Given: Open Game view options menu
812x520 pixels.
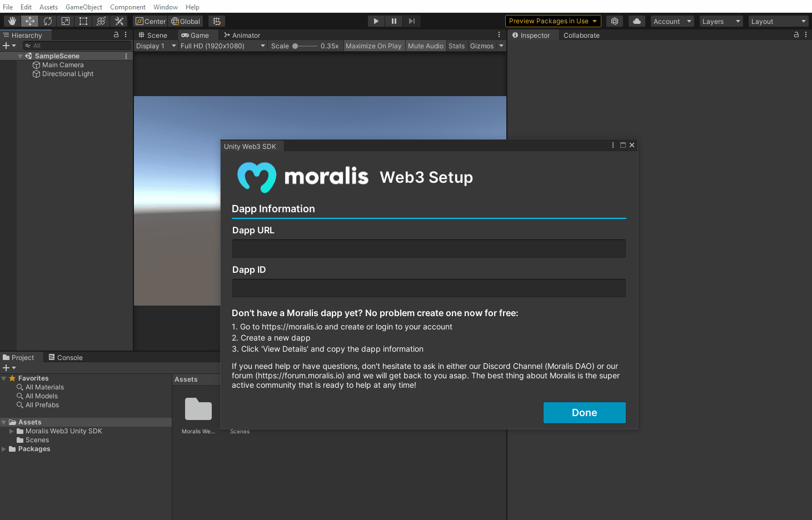Looking at the screenshot, I should click(499, 34).
